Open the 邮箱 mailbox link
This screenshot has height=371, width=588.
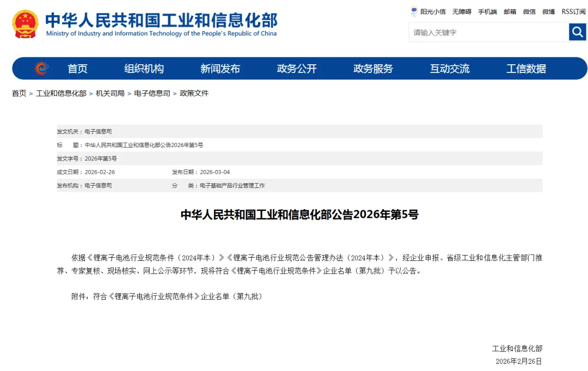[510, 11]
